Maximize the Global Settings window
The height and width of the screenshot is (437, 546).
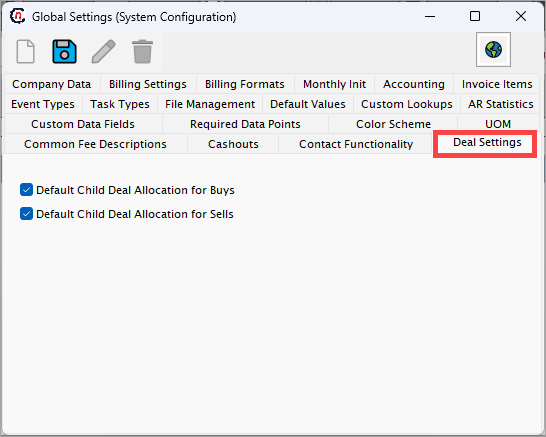pyautogui.click(x=475, y=16)
